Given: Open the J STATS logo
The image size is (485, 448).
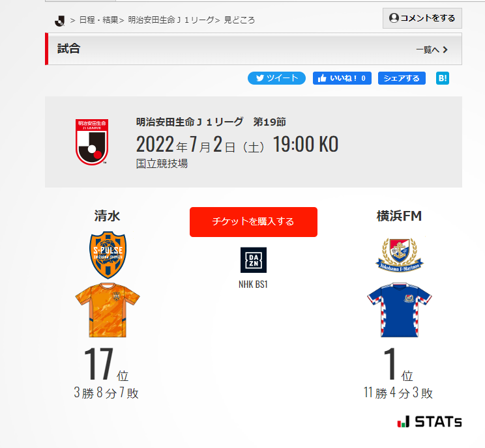Looking at the screenshot, I should [430, 421].
